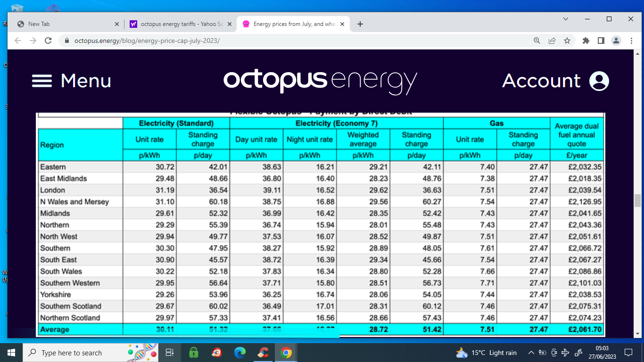Open the Chrome side panel

(601, 41)
